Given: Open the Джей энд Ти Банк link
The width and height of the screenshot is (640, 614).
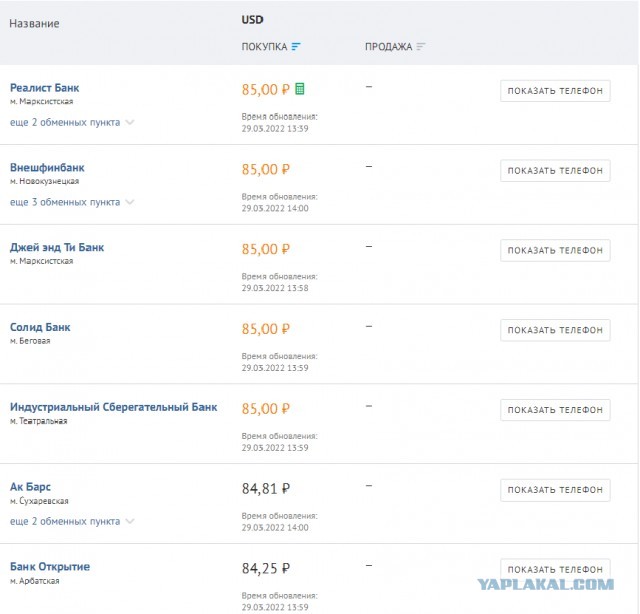Looking at the screenshot, I should [x=57, y=247].
